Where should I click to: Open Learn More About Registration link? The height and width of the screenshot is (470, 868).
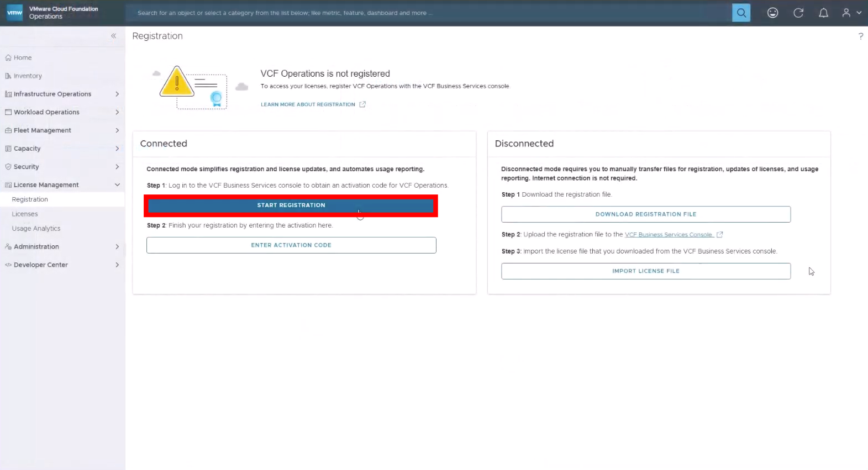[308, 104]
